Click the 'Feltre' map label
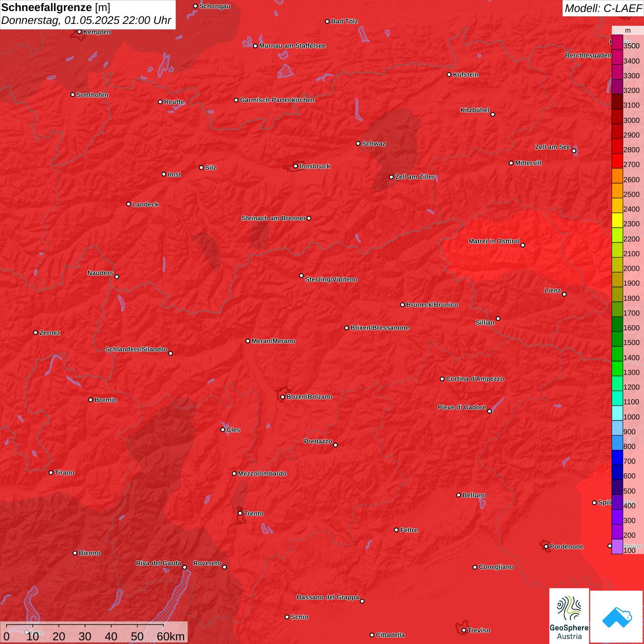This screenshot has height=644, width=644. point(409,530)
